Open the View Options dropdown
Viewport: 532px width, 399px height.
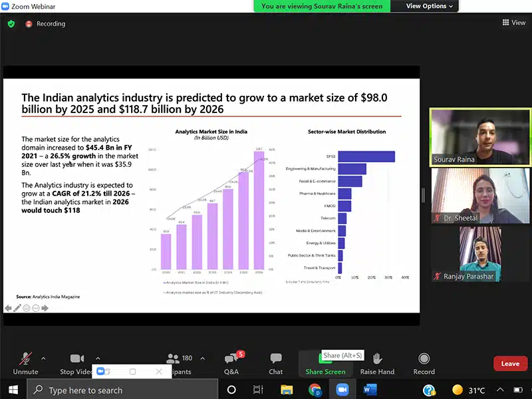[x=430, y=6]
